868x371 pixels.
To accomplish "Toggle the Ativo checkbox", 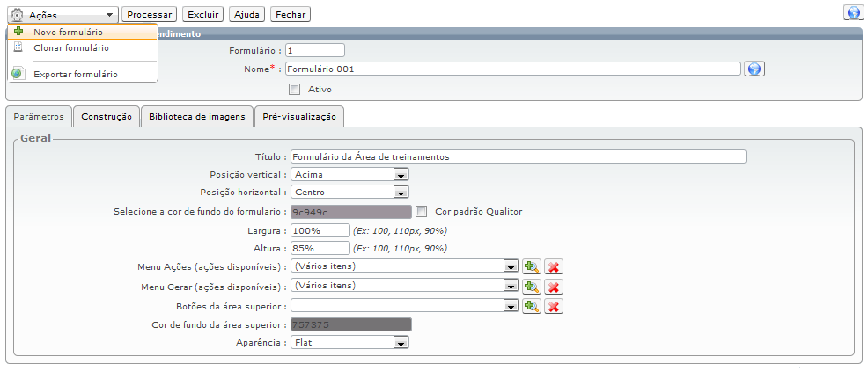I will [295, 89].
